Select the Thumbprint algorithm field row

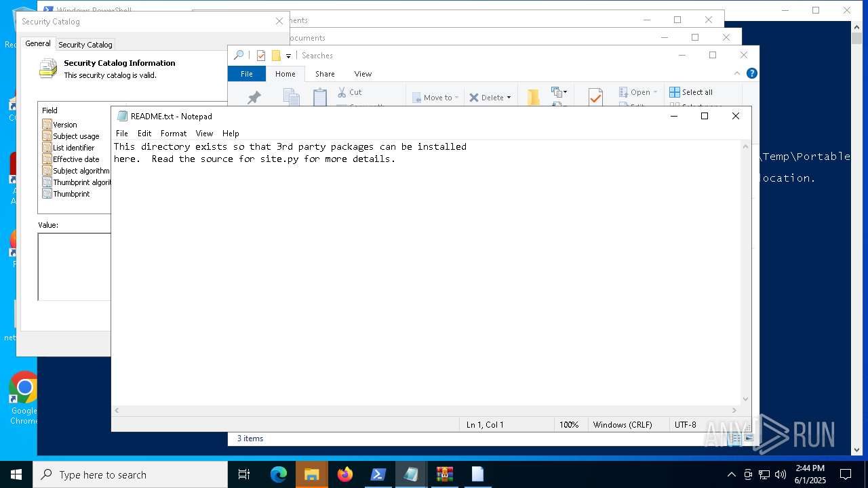click(x=76, y=182)
